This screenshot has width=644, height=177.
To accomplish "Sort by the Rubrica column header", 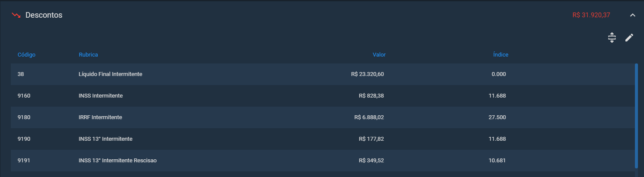I will point(88,55).
